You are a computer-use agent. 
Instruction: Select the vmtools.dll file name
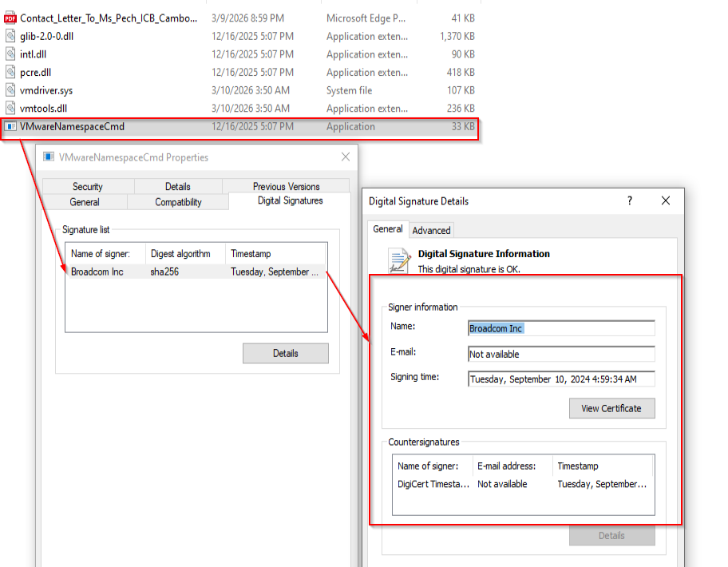(43, 109)
